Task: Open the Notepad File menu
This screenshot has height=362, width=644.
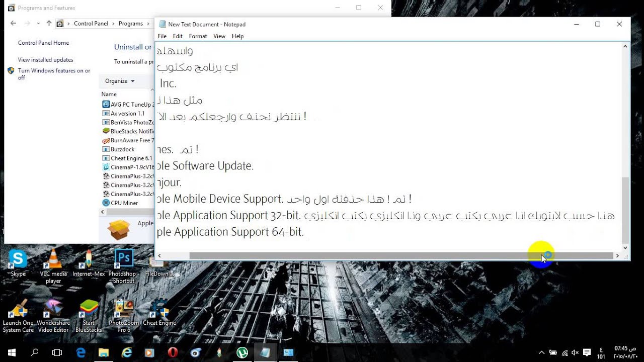Action: click(x=162, y=36)
